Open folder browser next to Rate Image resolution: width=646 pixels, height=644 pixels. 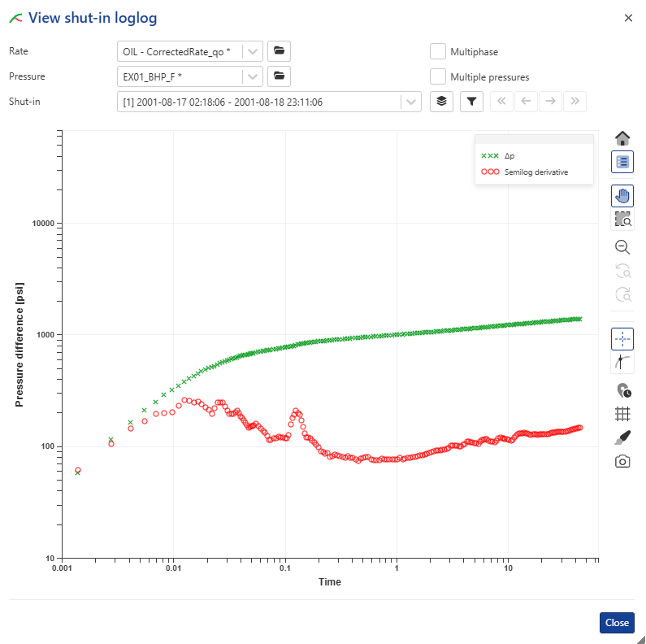click(x=279, y=51)
